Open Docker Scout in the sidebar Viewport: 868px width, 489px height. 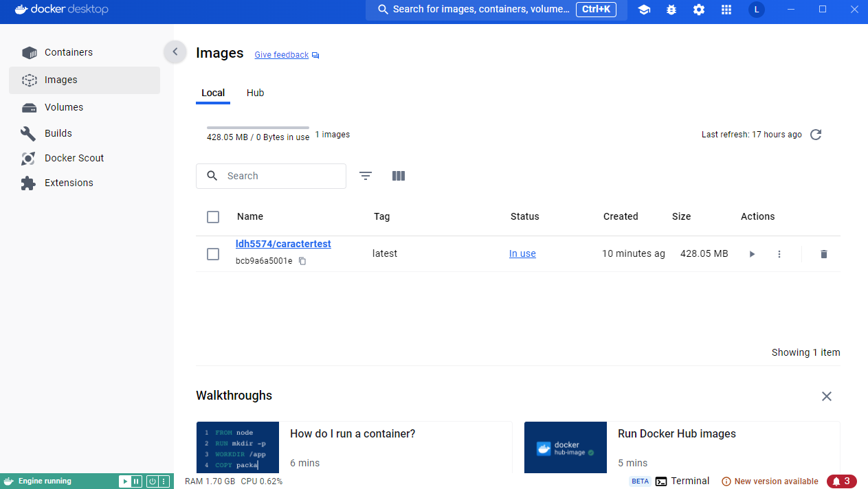click(85, 158)
